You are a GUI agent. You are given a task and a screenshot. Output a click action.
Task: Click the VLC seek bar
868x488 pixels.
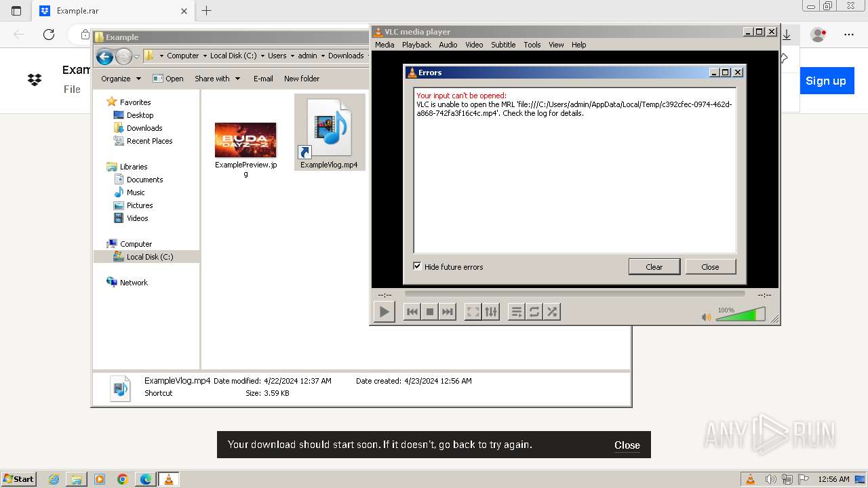click(x=574, y=294)
